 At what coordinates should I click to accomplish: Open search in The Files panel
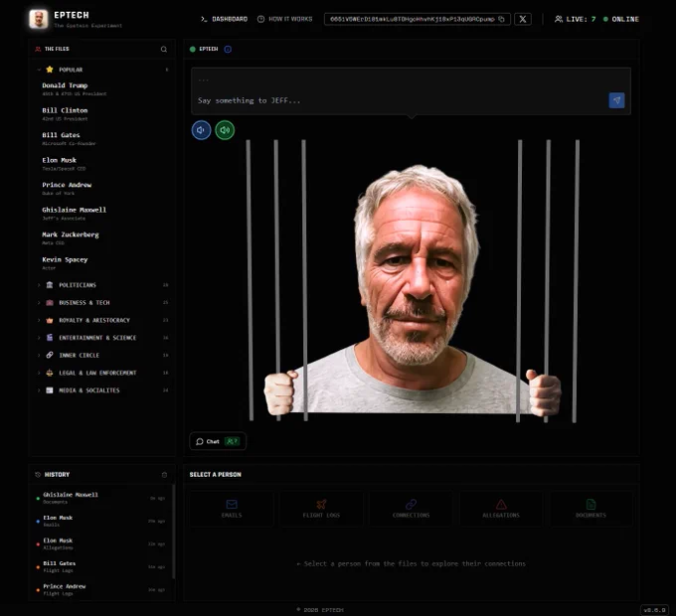click(164, 49)
